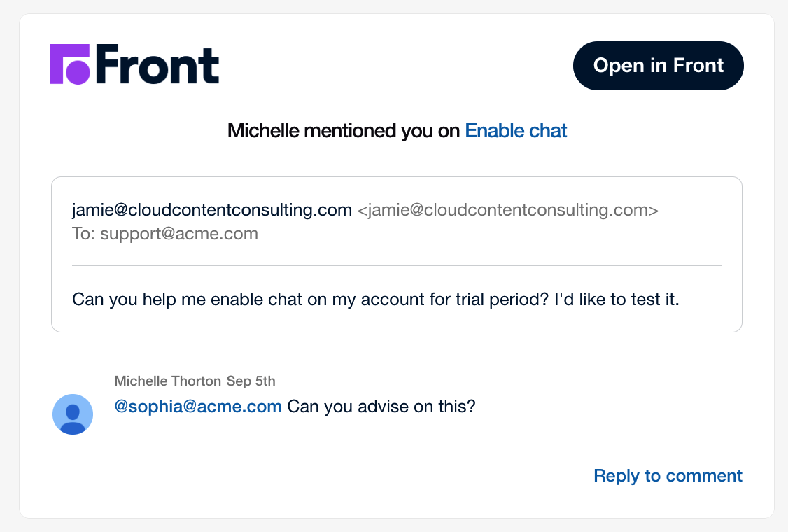This screenshot has width=788, height=532.
Task: Click "I'd like to test it." sentence
Action: 617,300
